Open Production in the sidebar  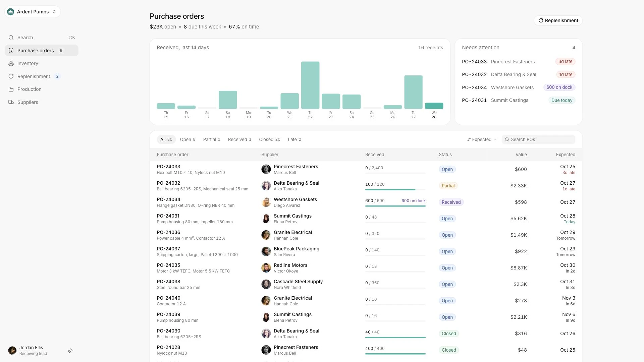click(x=42, y=89)
